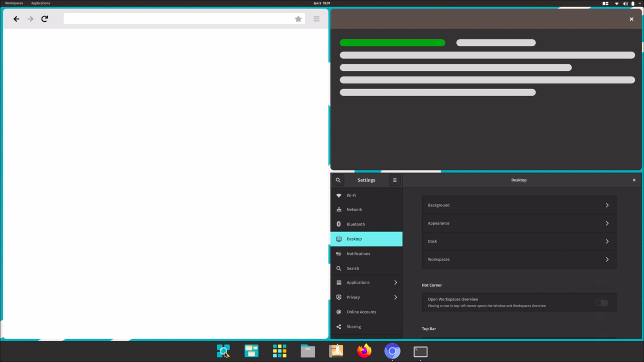Open the Terminal from the dock
The width and height of the screenshot is (644, 362).
[x=420, y=352]
